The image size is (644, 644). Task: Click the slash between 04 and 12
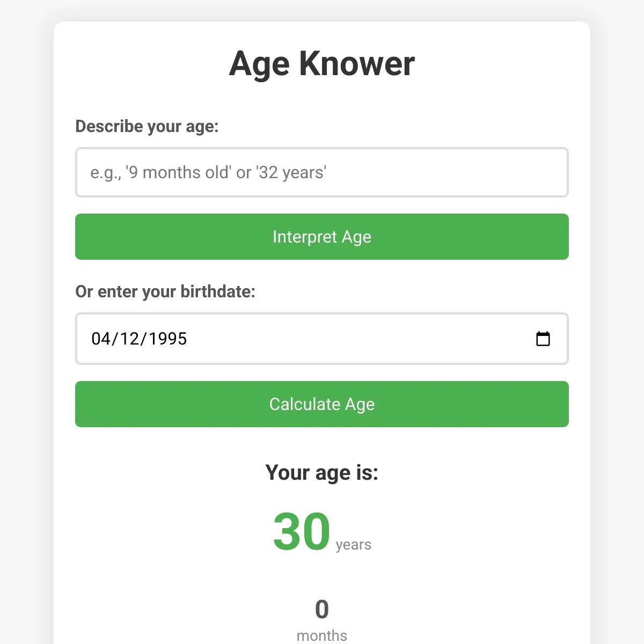(x=115, y=339)
